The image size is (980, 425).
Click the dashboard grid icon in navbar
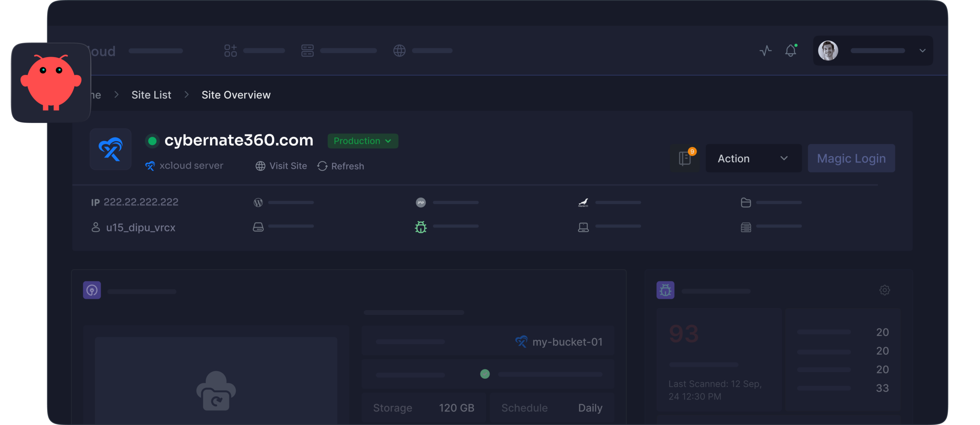pos(230,50)
